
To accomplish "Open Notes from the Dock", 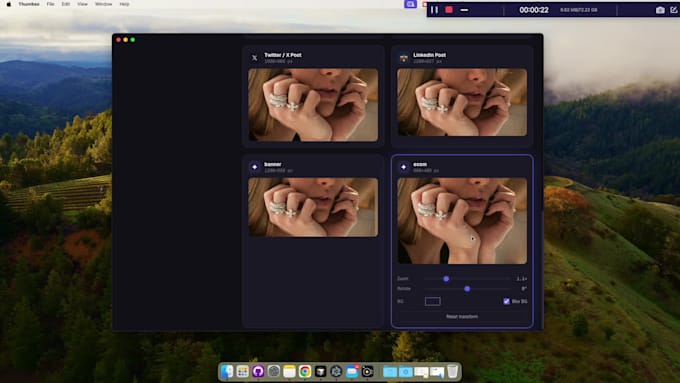I will (x=289, y=371).
